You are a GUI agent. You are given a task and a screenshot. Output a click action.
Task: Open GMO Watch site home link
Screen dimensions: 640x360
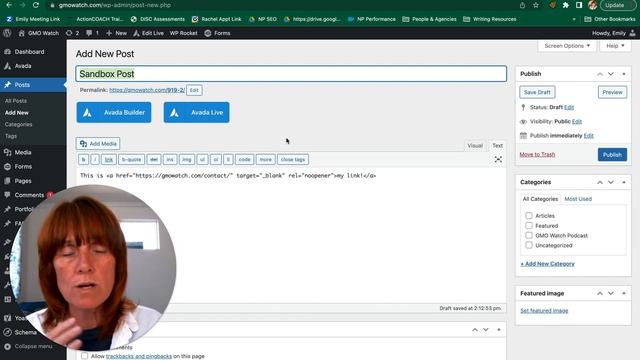coord(39,33)
